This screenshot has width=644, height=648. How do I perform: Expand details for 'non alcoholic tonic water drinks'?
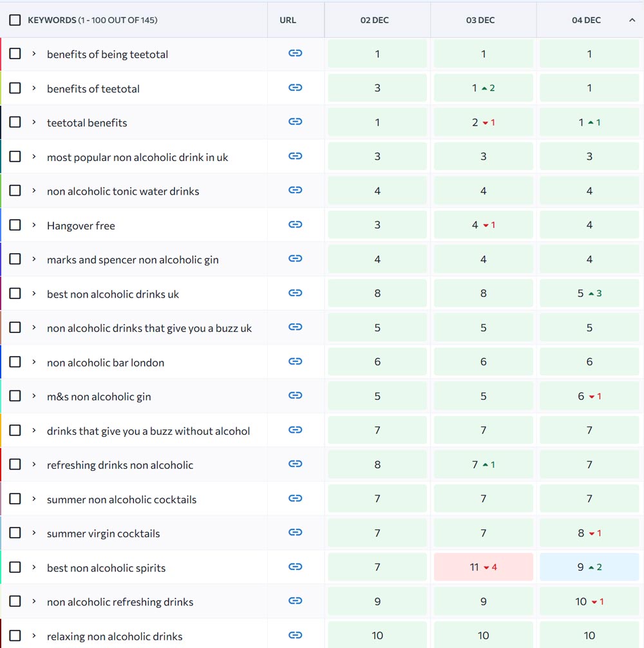pyautogui.click(x=34, y=191)
